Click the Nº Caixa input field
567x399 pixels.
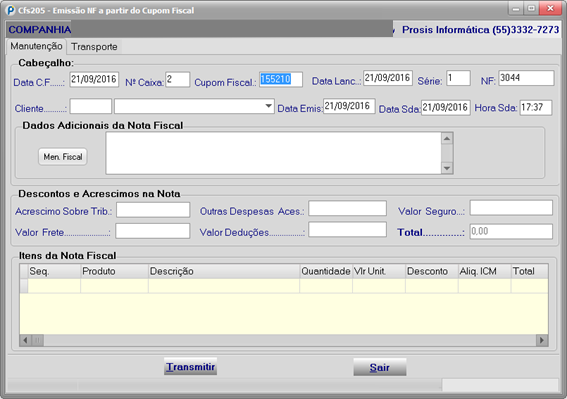(178, 80)
